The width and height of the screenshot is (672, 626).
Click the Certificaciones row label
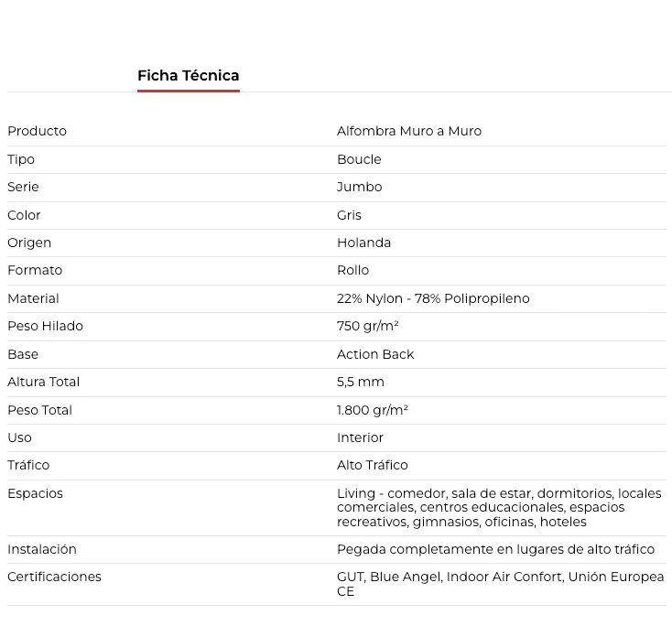point(54,577)
